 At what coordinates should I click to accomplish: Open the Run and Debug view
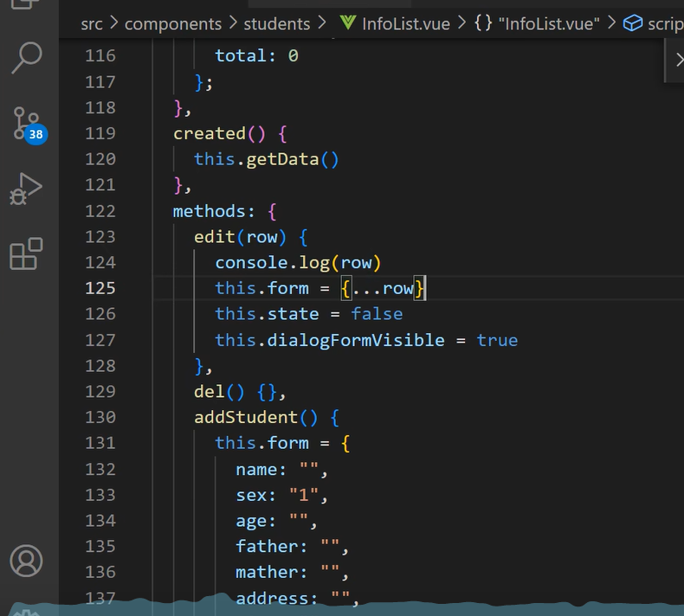tap(26, 189)
